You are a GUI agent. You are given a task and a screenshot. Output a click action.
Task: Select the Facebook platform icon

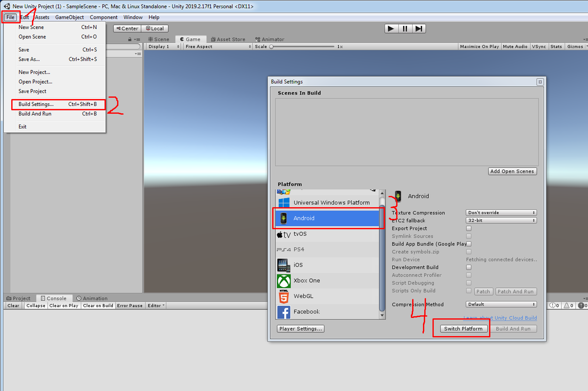click(x=284, y=312)
